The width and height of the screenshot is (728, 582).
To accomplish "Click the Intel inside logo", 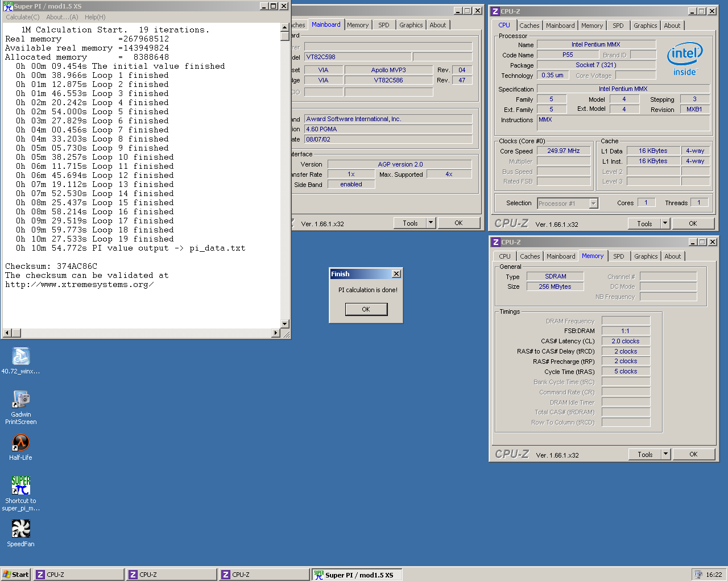I will pyautogui.click(x=685, y=60).
